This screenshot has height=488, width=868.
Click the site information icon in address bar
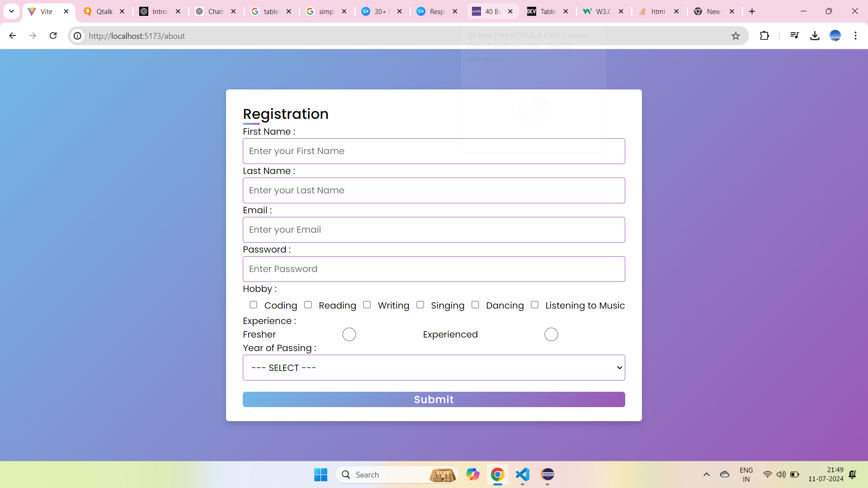pos(78,36)
